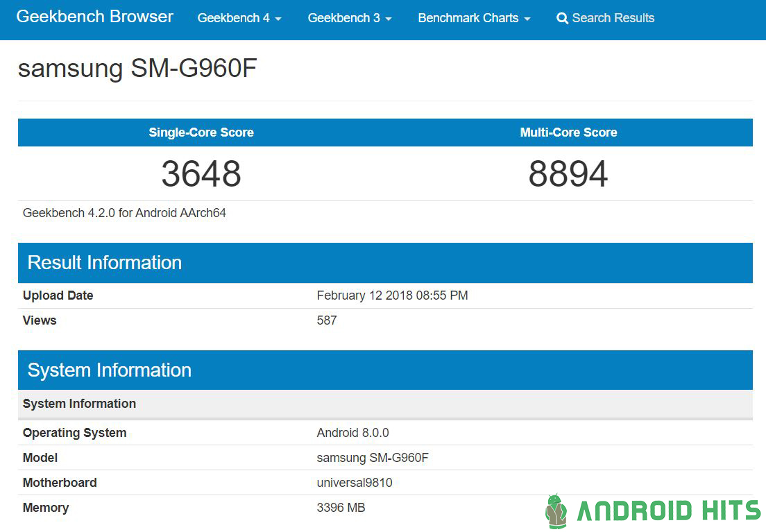This screenshot has height=532, width=766.
Task: Click the Geekbench 4.2.0 for Android AArch64 text
Action: coord(125,213)
